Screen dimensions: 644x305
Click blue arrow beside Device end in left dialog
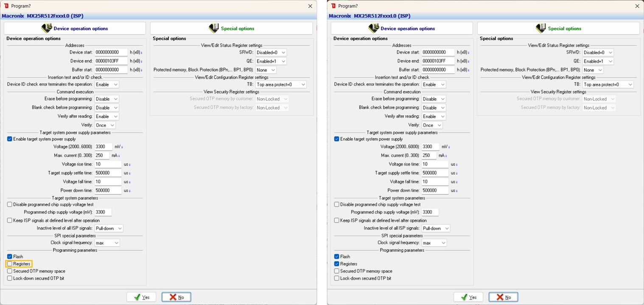point(141,61)
